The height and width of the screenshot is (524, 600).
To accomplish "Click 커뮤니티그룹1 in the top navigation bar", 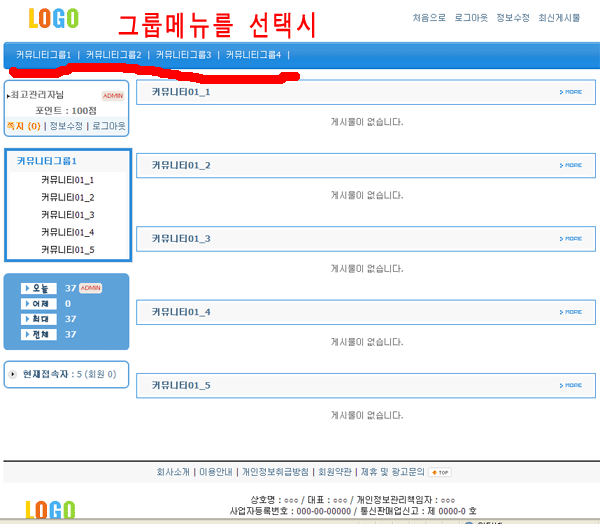I will (44, 55).
